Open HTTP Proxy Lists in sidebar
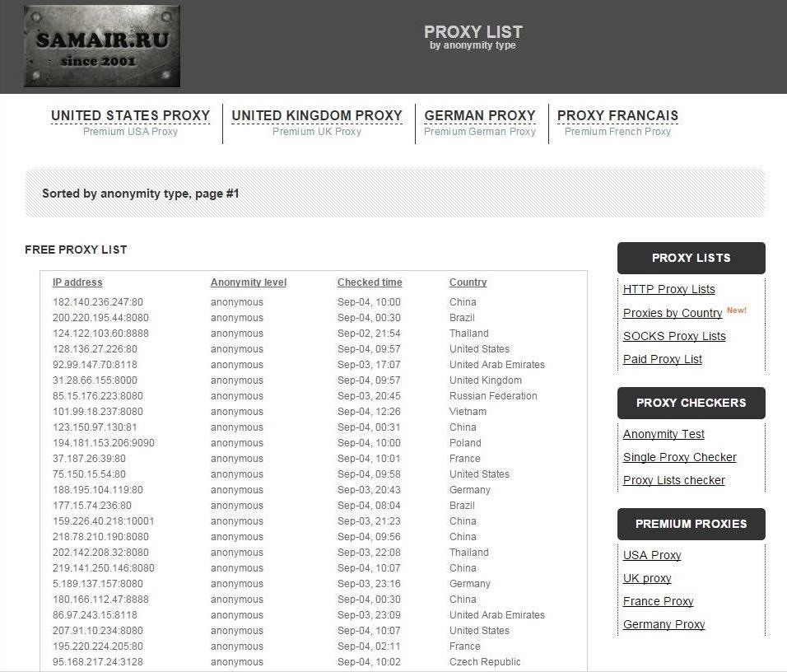Screen dimensions: 787x672 click(668, 289)
